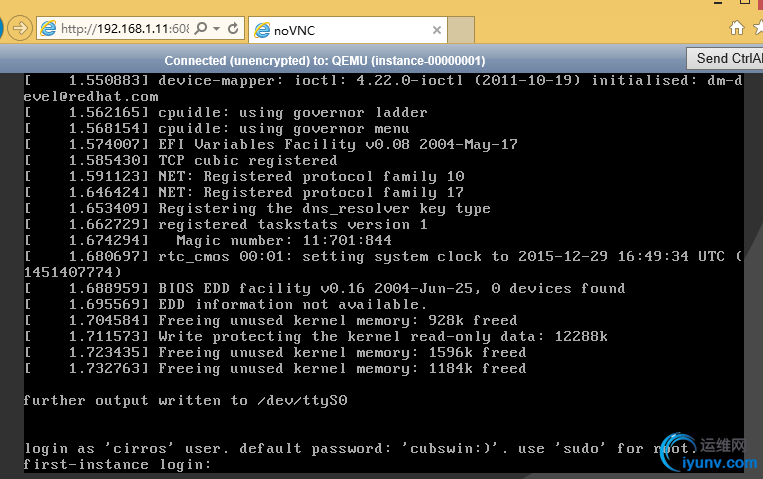Click the first-instance login prompt line
Screen dimensions: 763x479
click(x=118, y=465)
